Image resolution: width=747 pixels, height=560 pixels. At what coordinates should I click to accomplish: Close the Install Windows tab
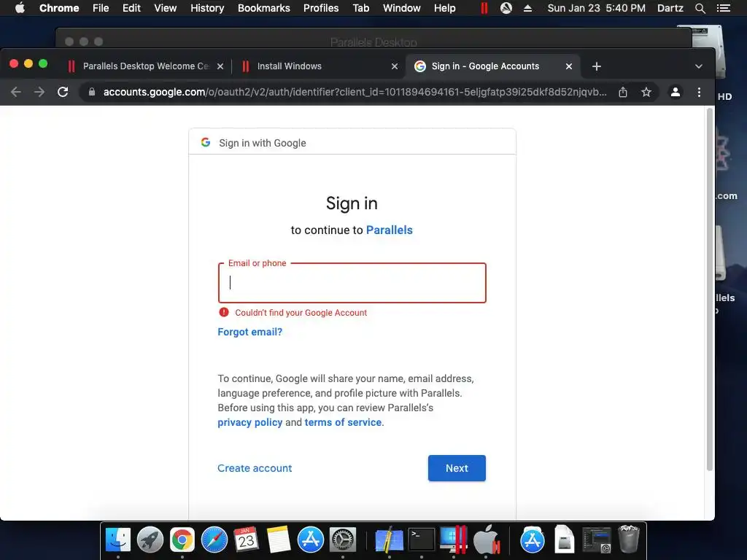point(395,66)
